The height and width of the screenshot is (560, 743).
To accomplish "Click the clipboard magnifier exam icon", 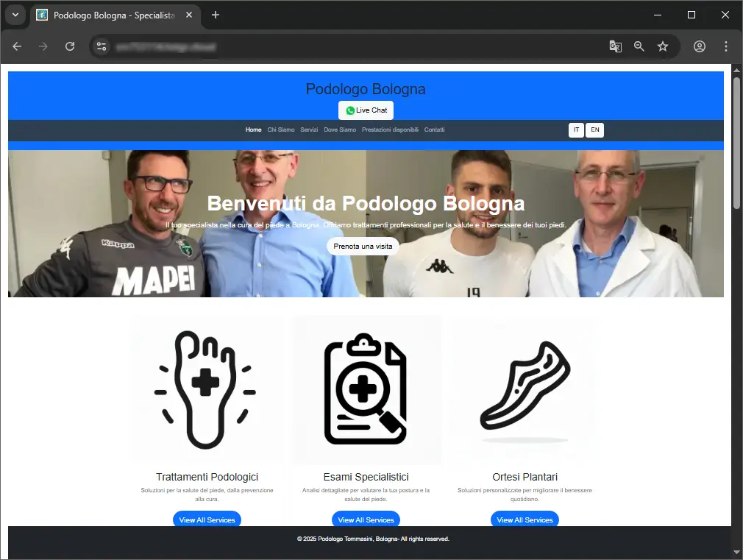I will pos(366,389).
